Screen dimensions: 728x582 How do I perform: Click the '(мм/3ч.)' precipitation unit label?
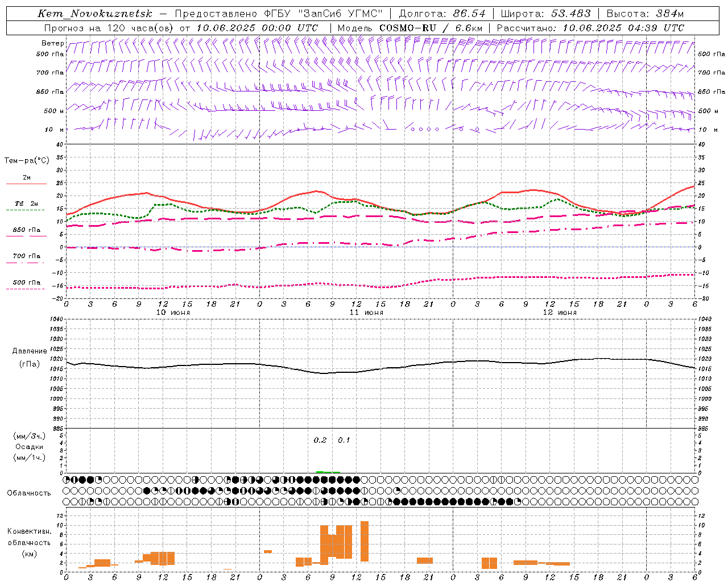pyautogui.click(x=30, y=436)
